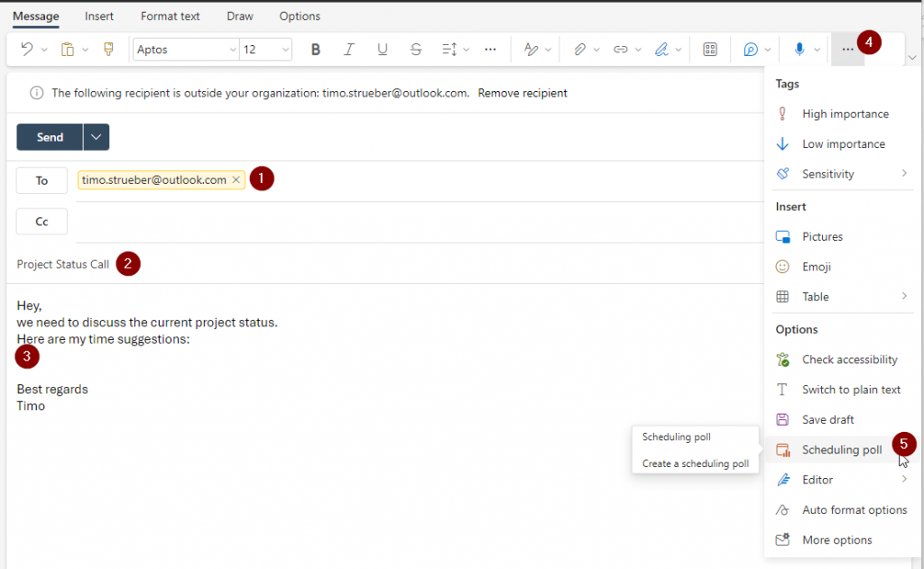Click the attach file paperclip icon
The height and width of the screenshot is (569, 924).
coord(580,50)
